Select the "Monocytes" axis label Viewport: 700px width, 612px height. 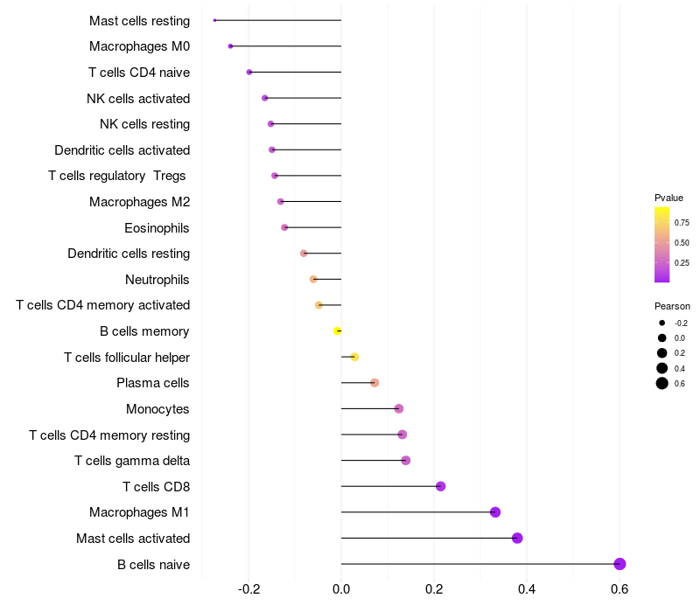click(x=157, y=408)
